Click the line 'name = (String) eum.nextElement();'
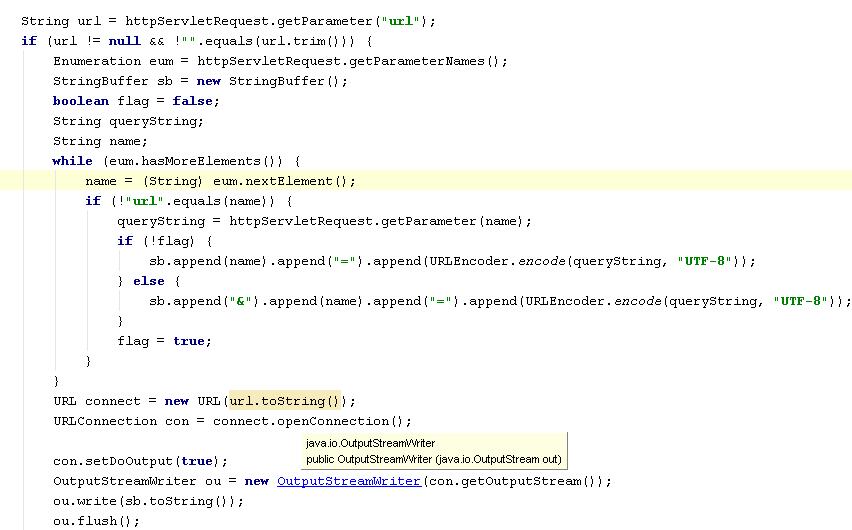 (x=221, y=181)
